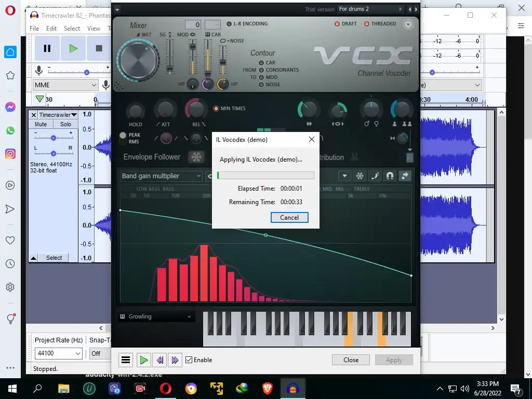Open the Snap-To Off dropdown
Viewport: 532px width, 399px height.
pyautogui.click(x=100, y=353)
